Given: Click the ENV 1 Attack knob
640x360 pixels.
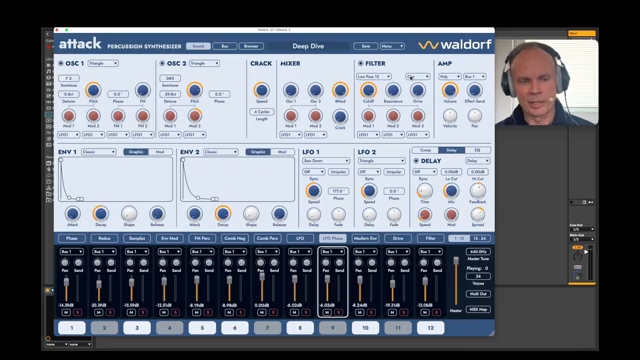Looking at the screenshot, I should (x=73, y=213).
